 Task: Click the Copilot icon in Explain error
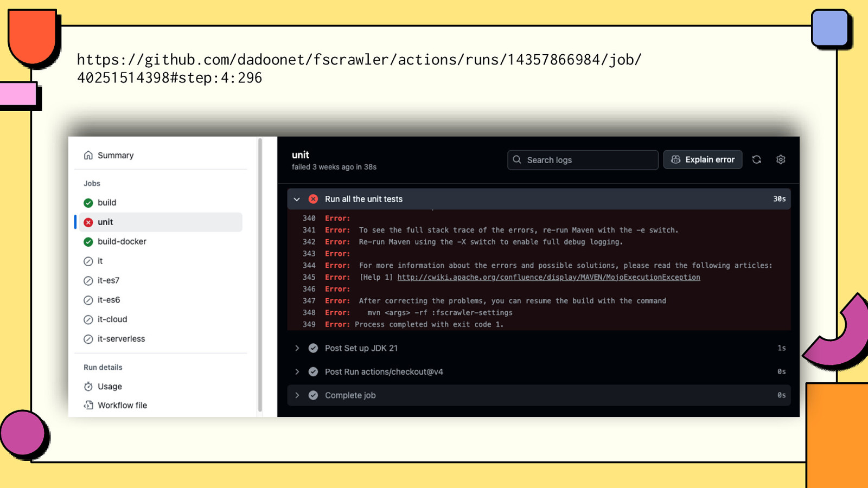point(675,160)
